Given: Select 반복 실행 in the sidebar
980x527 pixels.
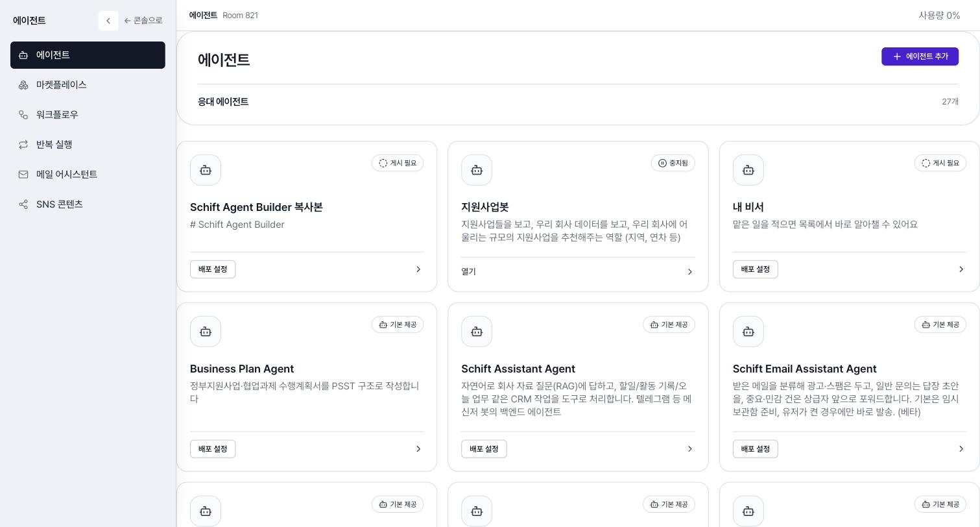Looking at the screenshot, I should (x=88, y=145).
